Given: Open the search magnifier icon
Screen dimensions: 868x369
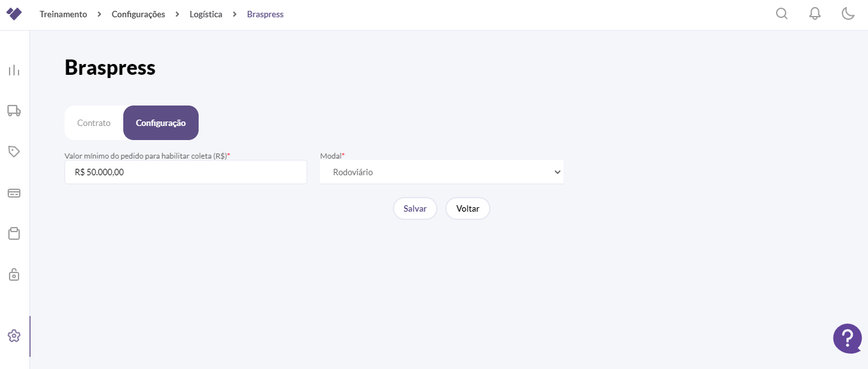Looking at the screenshot, I should click(782, 13).
